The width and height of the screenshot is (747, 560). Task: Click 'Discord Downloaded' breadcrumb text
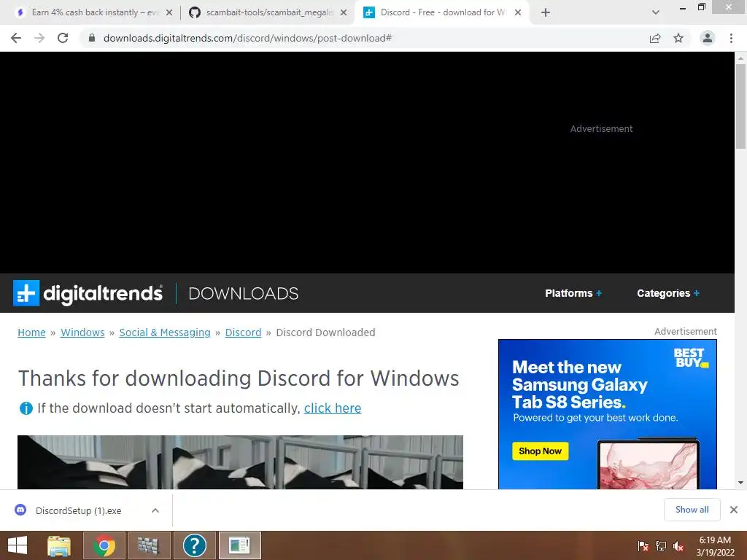point(326,332)
